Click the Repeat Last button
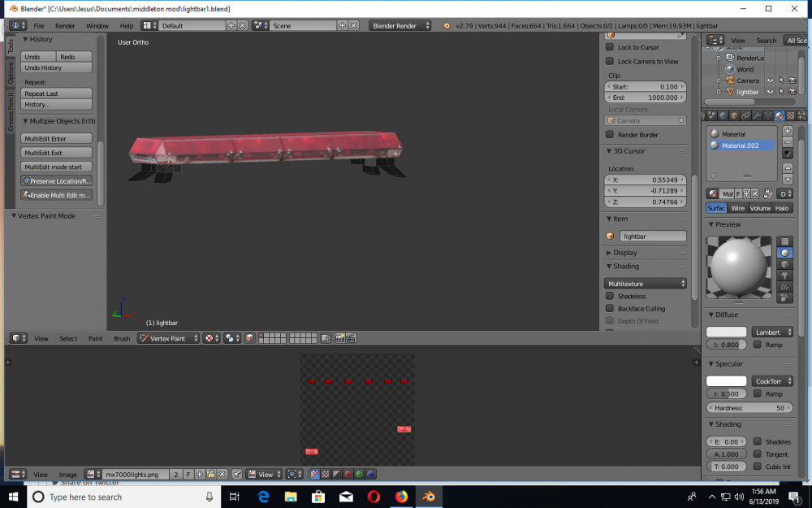Viewport: 812px width, 508px height. (57, 93)
